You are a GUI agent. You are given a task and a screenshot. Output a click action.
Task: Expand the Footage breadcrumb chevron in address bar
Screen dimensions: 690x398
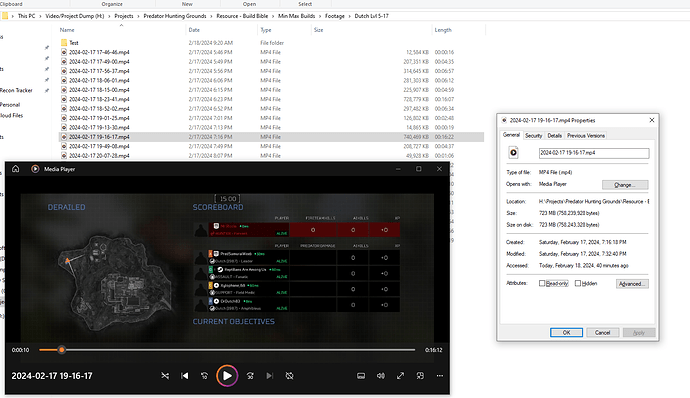[350, 16]
